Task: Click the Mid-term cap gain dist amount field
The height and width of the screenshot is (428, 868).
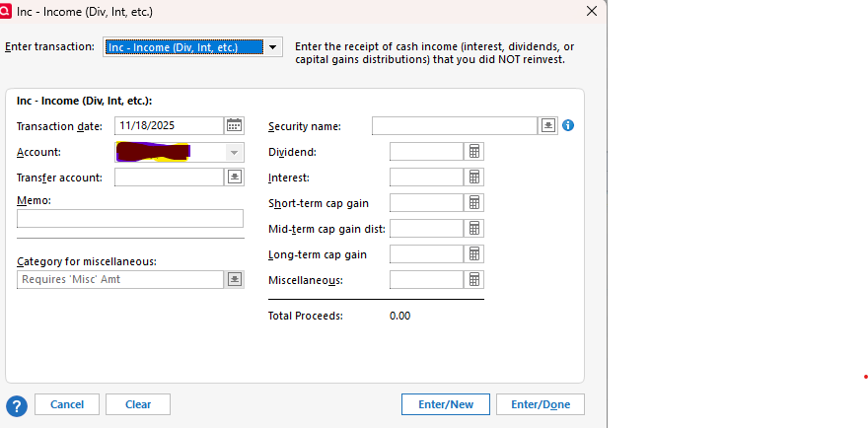Action: click(x=427, y=228)
